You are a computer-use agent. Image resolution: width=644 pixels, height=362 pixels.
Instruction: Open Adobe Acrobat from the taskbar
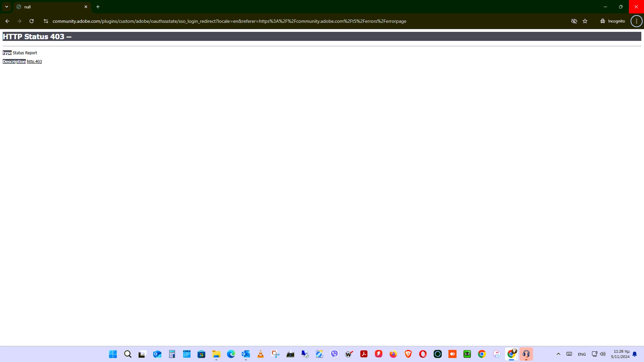click(364, 354)
